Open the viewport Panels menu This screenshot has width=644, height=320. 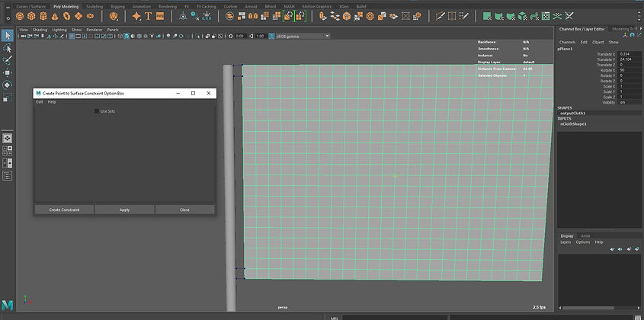113,30
